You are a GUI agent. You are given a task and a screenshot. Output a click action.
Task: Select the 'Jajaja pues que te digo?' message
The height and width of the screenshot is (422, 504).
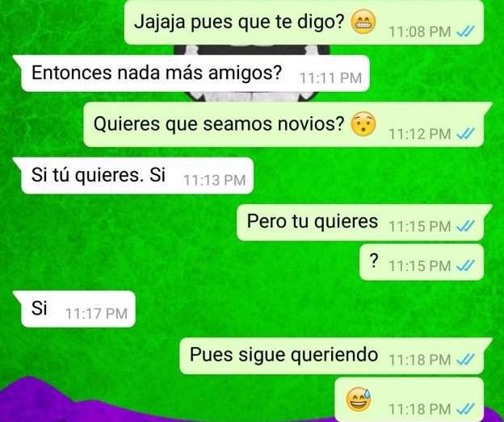click(304, 22)
